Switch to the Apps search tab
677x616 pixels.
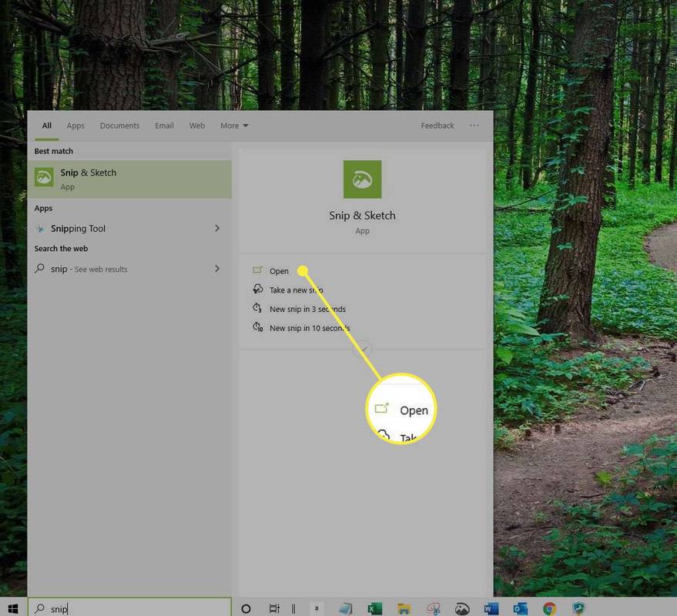(x=75, y=126)
